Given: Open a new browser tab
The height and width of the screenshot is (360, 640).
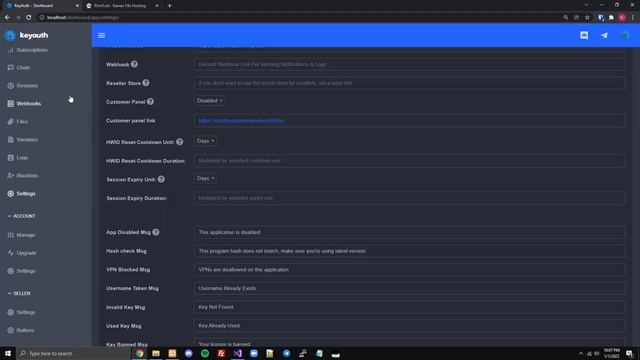Looking at the screenshot, I should coord(169,6).
